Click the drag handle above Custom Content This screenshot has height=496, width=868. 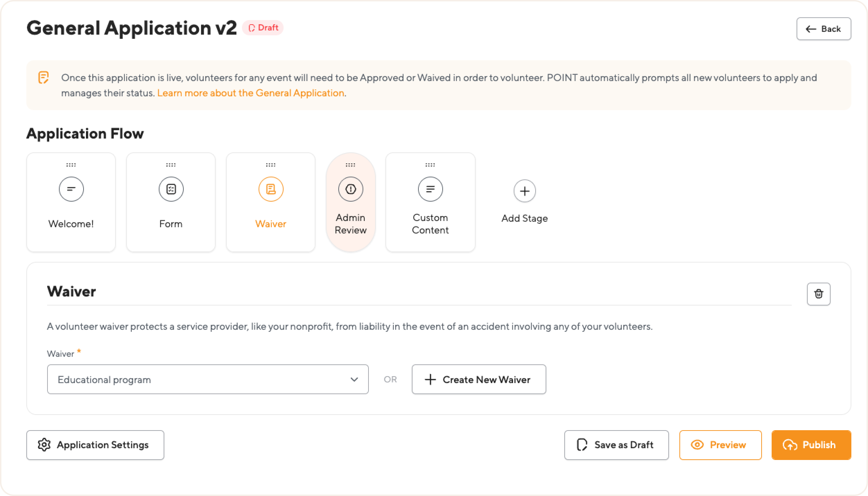click(430, 165)
